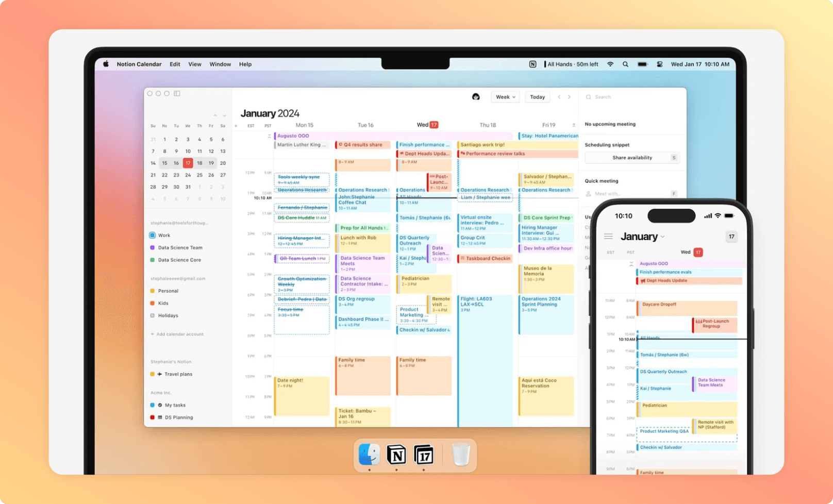Screen dimensions: 833x504
Task: Click the DS Planning database icon
Action: click(160, 417)
